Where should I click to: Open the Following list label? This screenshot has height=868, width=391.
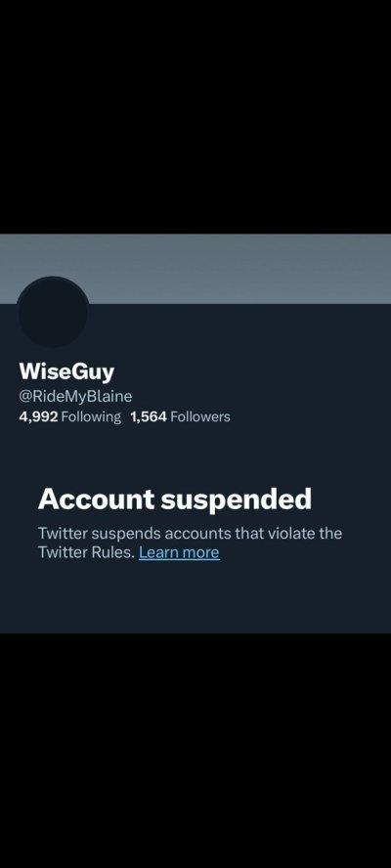[x=91, y=416]
